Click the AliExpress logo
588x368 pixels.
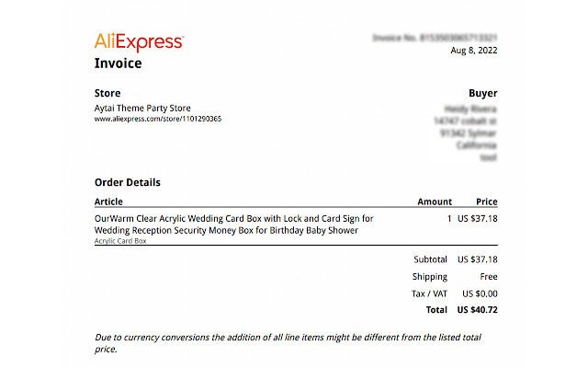[x=139, y=42]
